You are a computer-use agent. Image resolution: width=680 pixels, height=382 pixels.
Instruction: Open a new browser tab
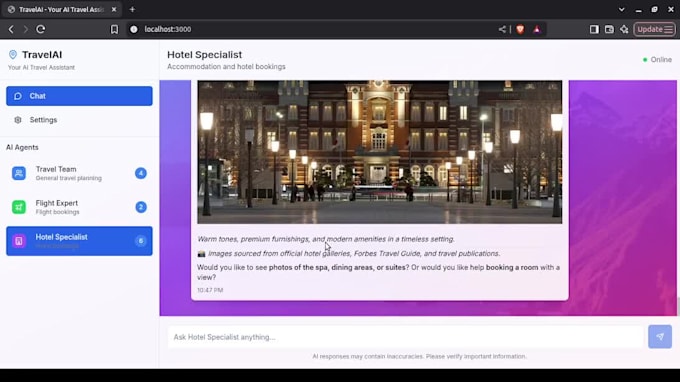click(x=132, y=9)
